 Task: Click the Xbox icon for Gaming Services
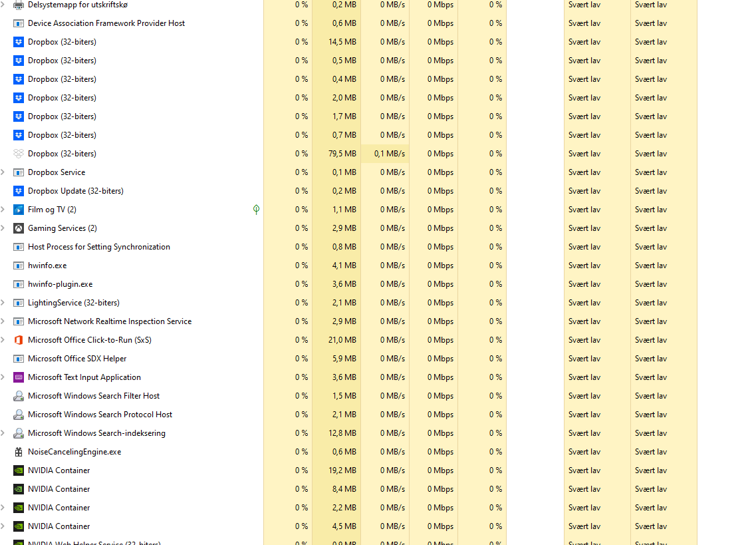point(19,228)
